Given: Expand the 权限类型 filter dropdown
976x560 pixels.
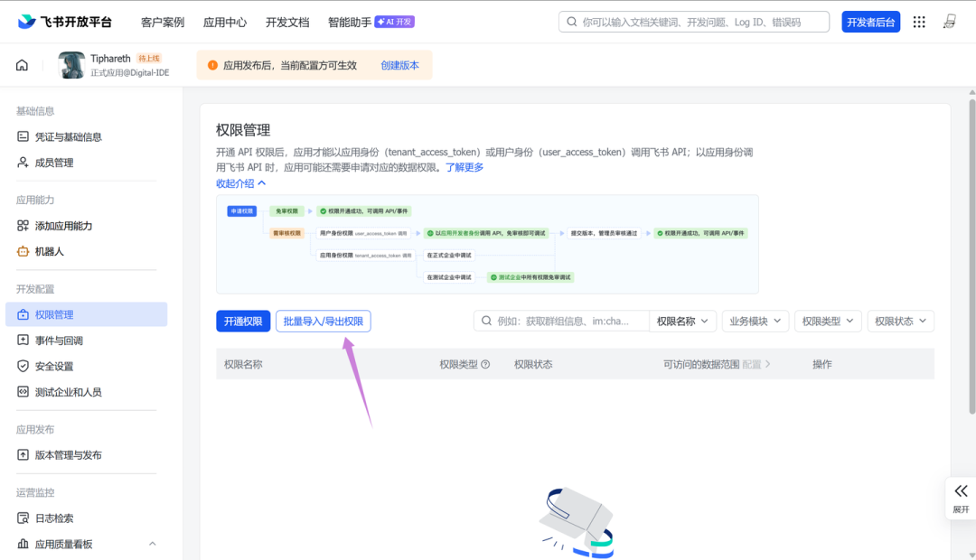Looking at the screenshot, I should click(827, 321).
